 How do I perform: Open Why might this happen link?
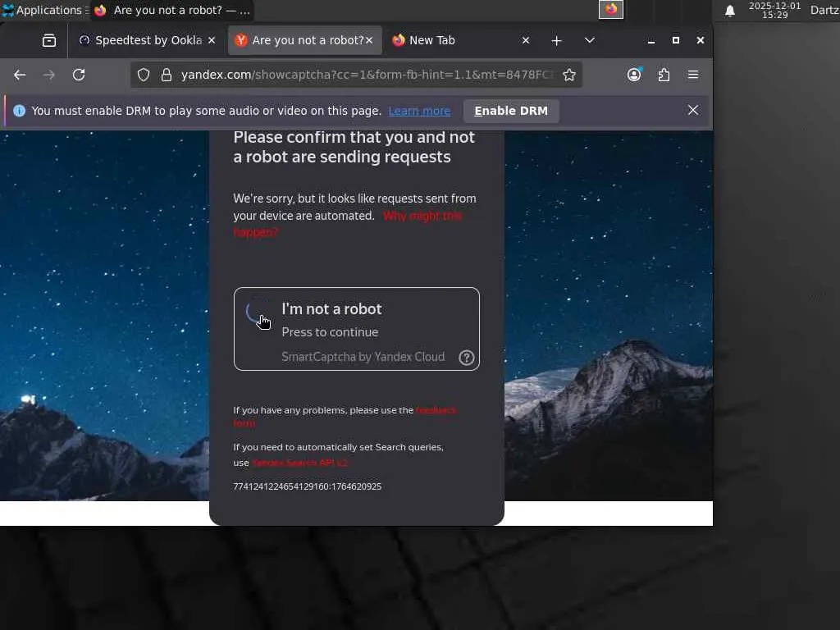(348, 224)
